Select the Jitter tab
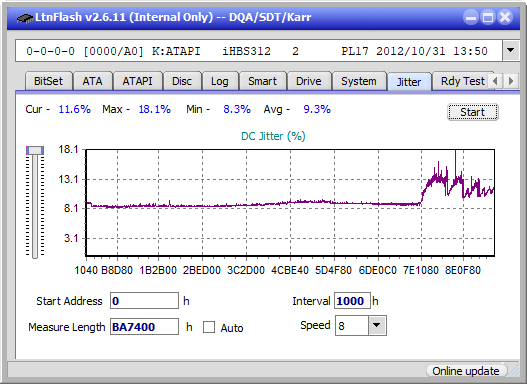This screenshot has width=527, height=384. [x=409, y=82]
